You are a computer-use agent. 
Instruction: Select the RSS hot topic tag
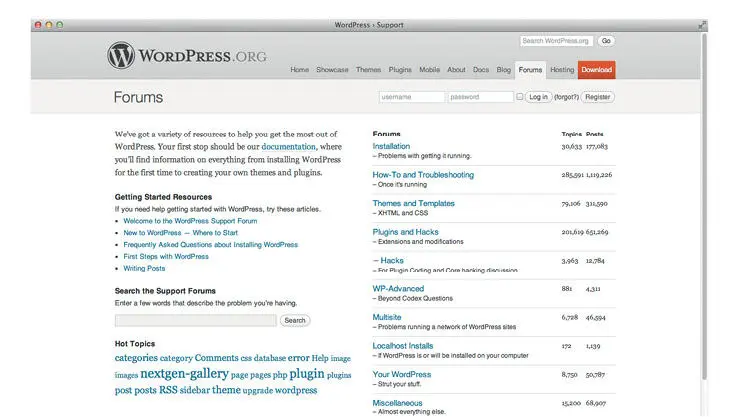[168, 390]
